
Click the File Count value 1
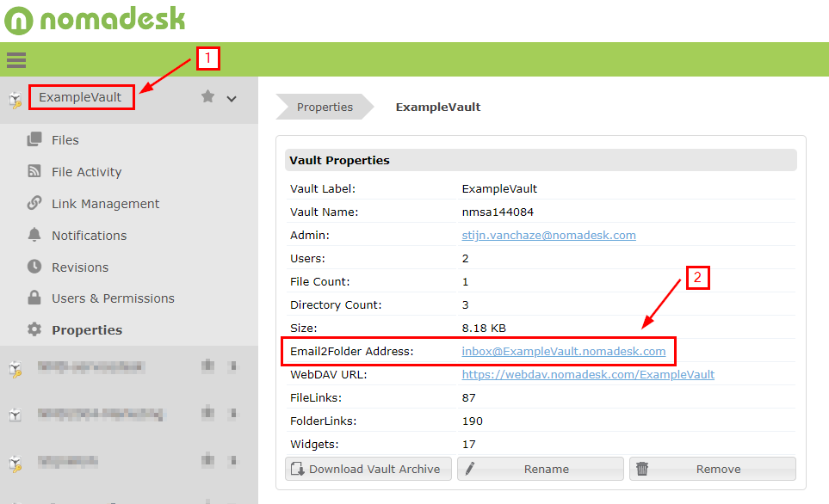click(x=465, y=281)
